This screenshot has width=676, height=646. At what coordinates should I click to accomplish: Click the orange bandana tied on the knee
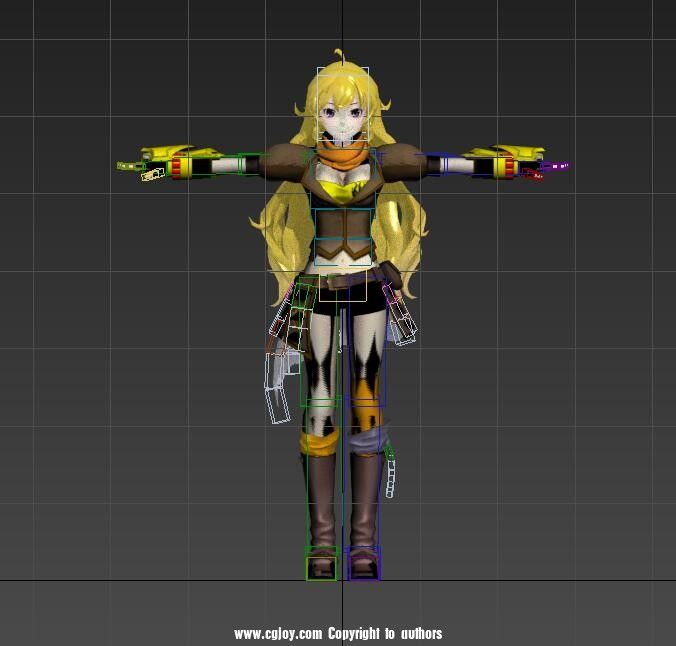[321, 441]
